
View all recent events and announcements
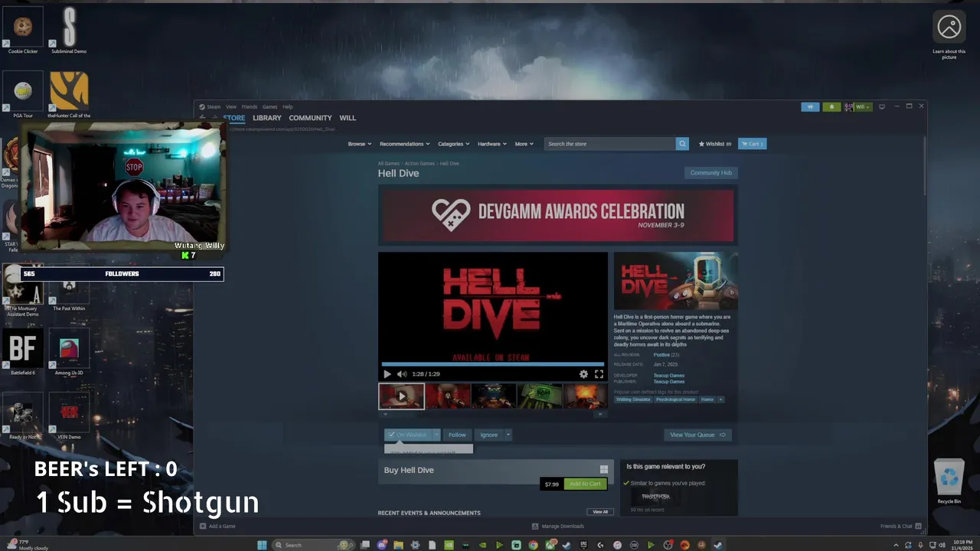600,512
